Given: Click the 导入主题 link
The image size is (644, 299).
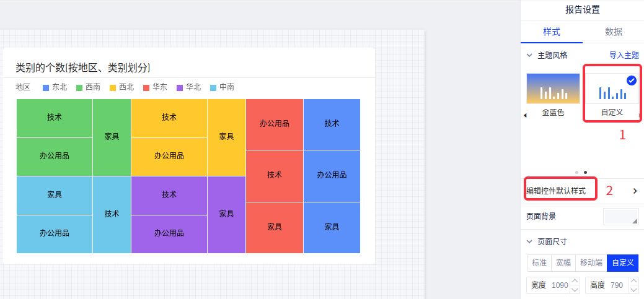Looking at the screenshot, I should point(624,55).
